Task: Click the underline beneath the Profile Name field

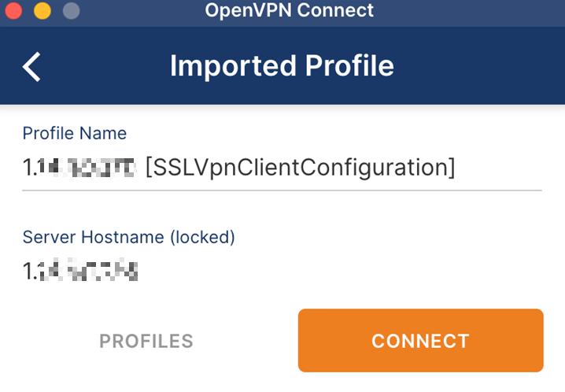Action: pyautogui.click(x=282, y=190)
